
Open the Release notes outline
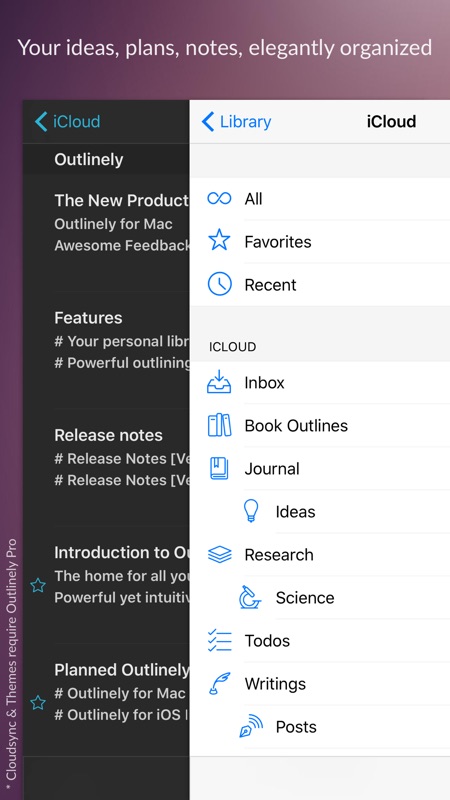point(106,458)
